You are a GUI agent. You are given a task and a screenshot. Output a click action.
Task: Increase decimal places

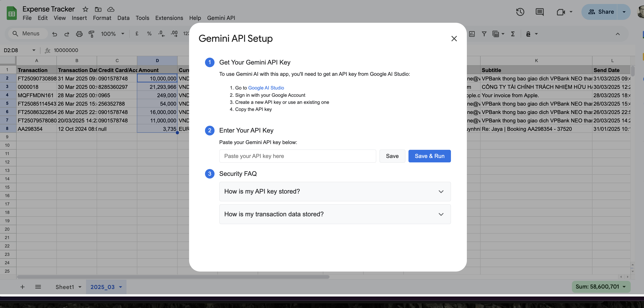[x=174, y=34]
